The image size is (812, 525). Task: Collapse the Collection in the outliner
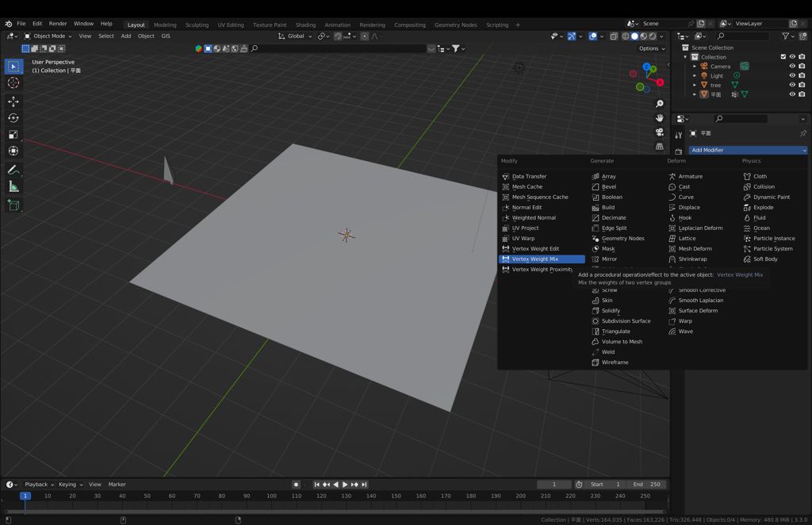(685, 56)
